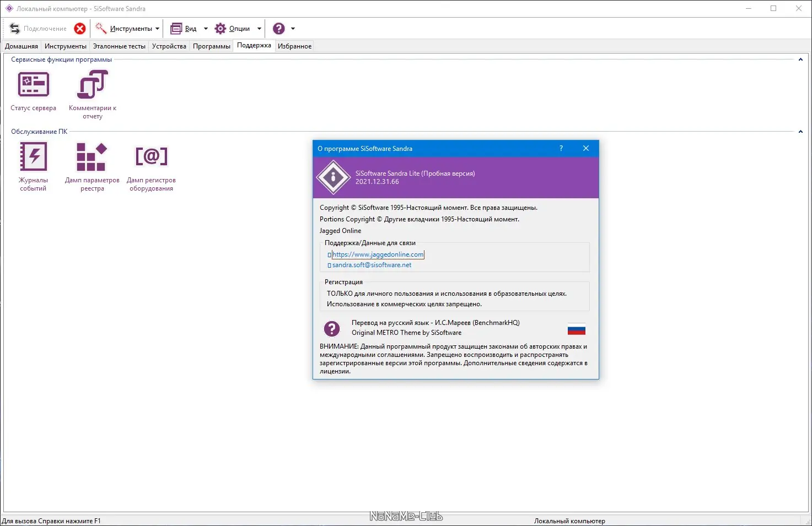The height and width of the screenshot is (526, 812).
Task: Open the Статус сервера module icon
Action: (33, 84)
